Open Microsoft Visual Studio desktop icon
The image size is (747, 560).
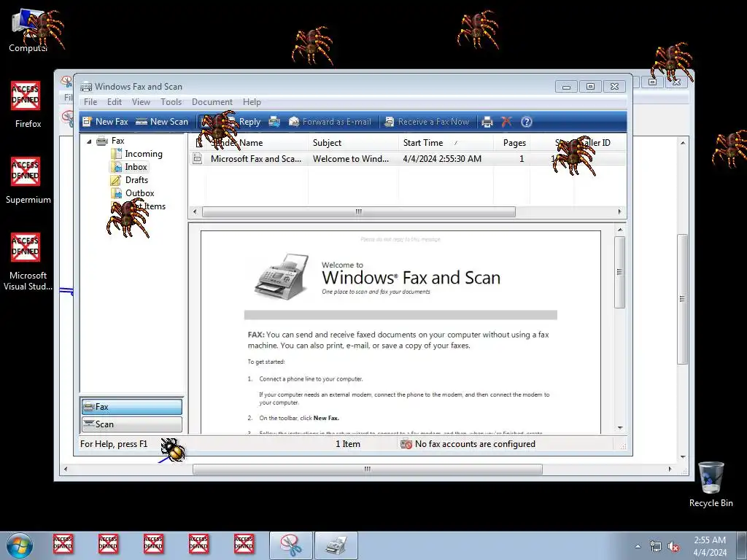pos(27,262)
